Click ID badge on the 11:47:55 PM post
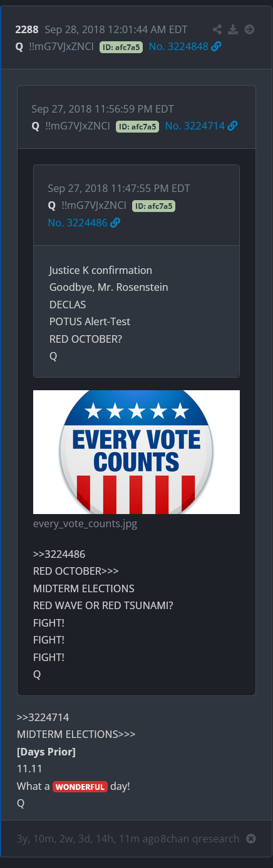273x868 pixels. tap(153, 206)
